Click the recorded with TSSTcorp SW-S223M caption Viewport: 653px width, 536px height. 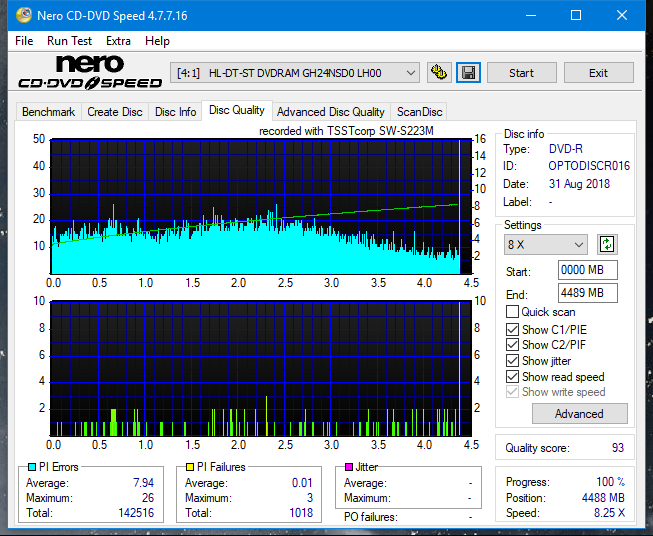tap(346, 131)
